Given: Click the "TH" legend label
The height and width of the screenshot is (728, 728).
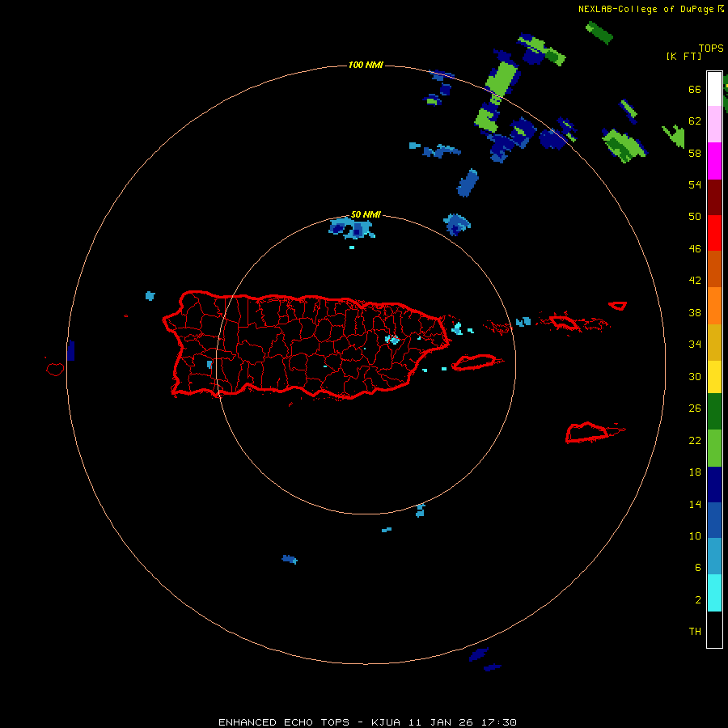Looking at the screenshot, I should pos(695,632).
